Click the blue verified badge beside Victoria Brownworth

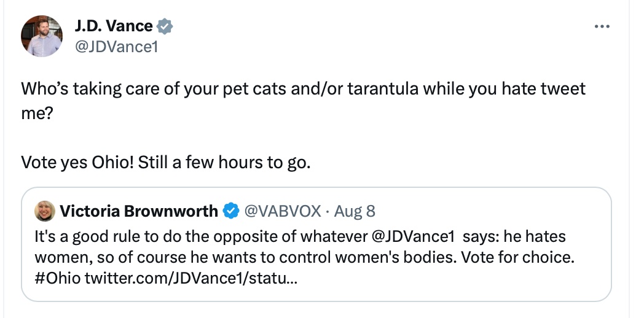pyautogui.click(x=230, y=211)
